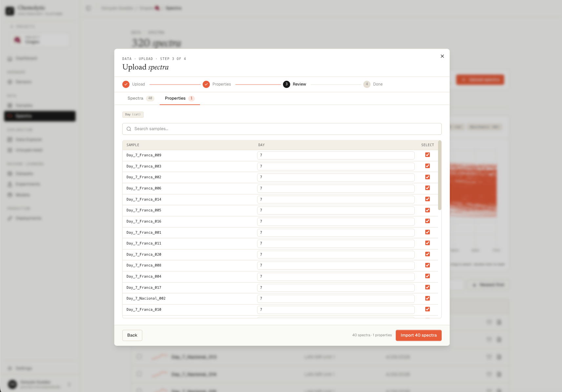This screenshot has width=562, height=392.
Task: Switch to the Spectra tab
Action: point(141,98)
